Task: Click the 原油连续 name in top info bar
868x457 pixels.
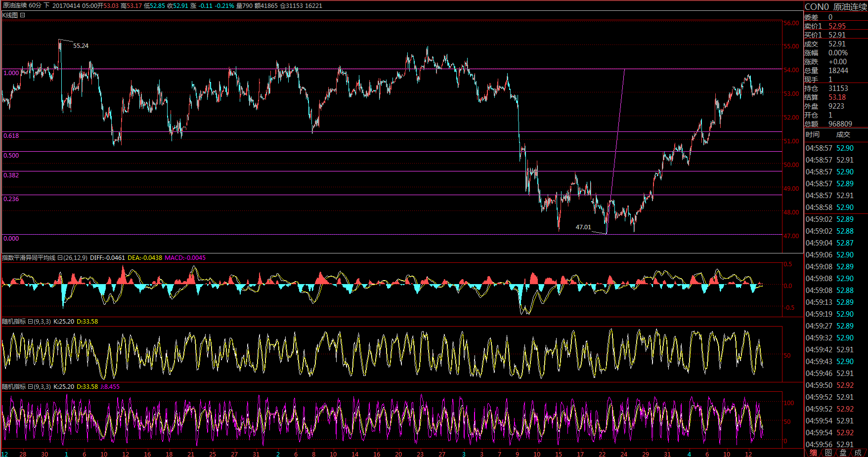Action: point(15,5)
